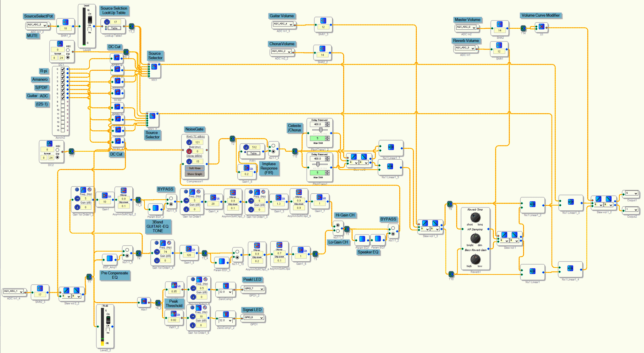The width and height of the screenshot is (644, 353).
Task: Select HEX radio button in DC1
Action: coord(68,50)
